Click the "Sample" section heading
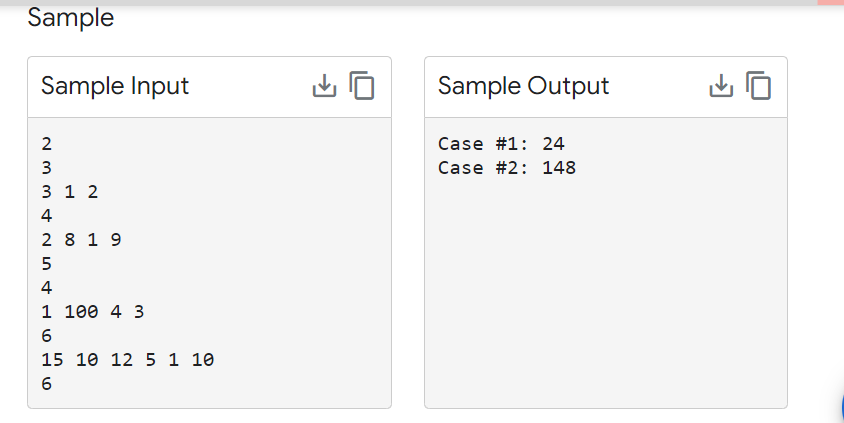Image resolution: width=844 pixels, height=423 pixels. point(70,17)
